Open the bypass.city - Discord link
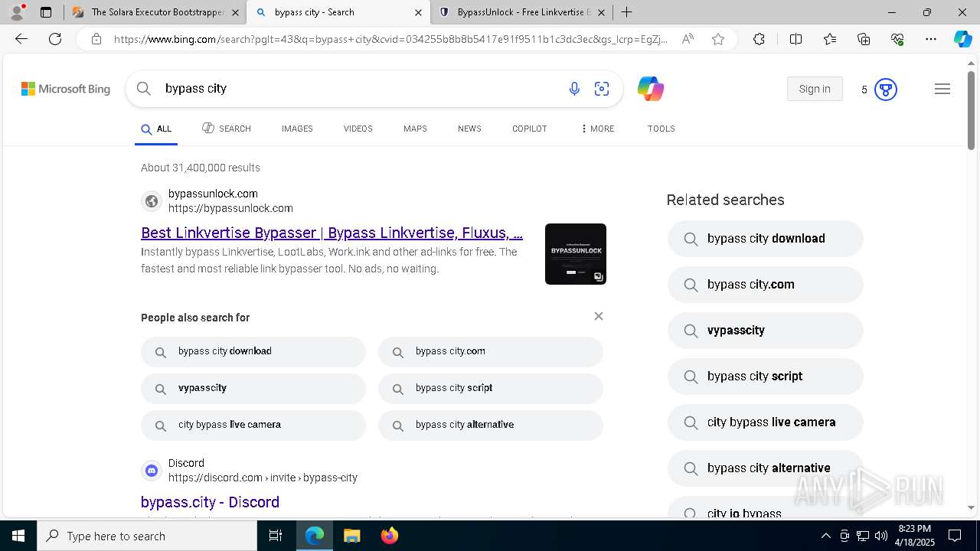The width and height of the screenshot is (980, 551). (x=210, y=502)
